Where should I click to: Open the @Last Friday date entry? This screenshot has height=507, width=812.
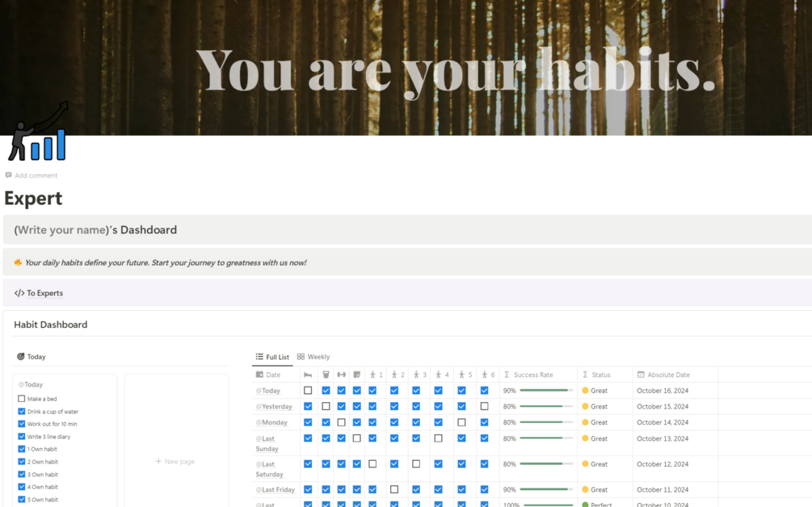[275, 489]
